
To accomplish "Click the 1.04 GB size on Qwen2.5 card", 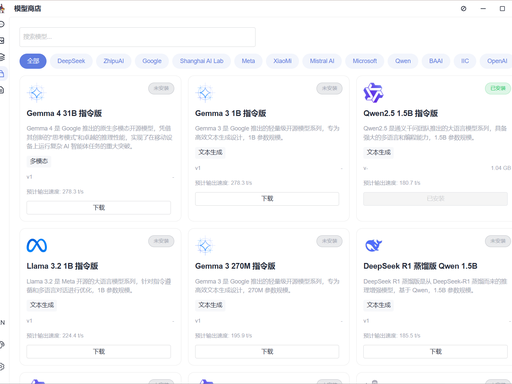I will point(501,168).
